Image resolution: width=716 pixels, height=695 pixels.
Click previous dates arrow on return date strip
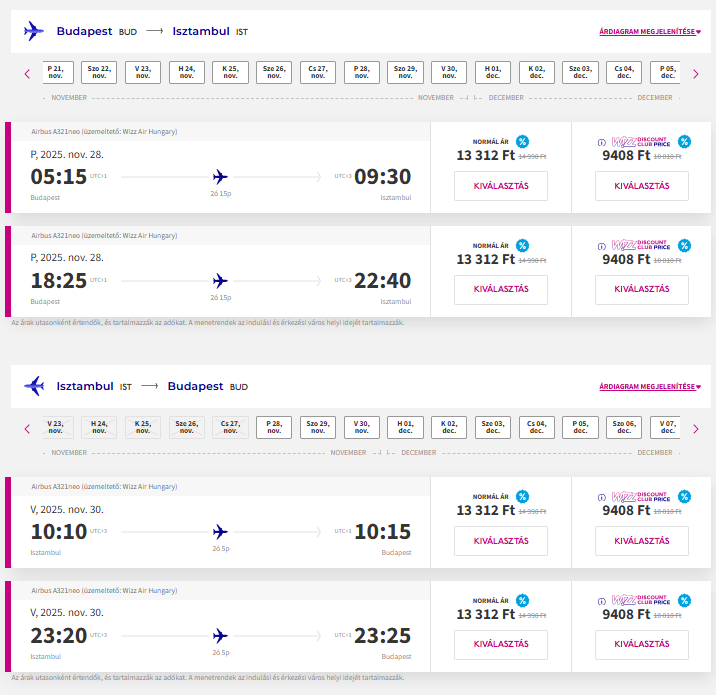click(x=27, y=428)
